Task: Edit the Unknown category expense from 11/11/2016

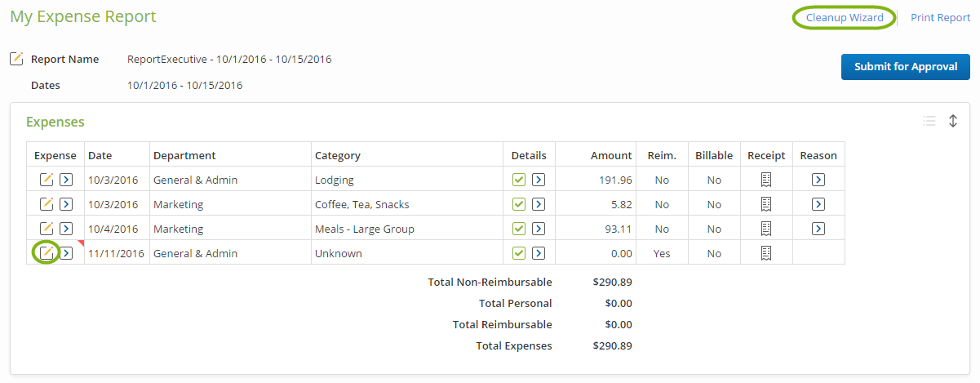Action: 47,253
